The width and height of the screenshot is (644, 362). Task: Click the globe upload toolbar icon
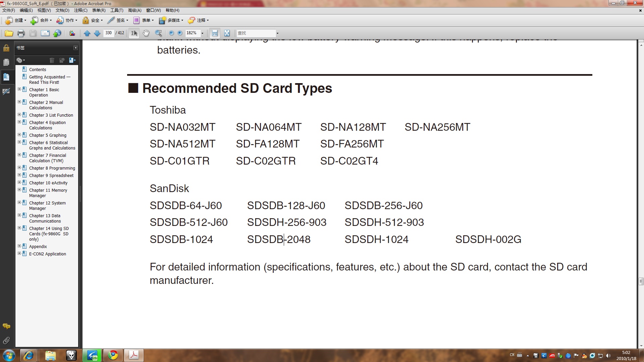click(x=57, y=33)
